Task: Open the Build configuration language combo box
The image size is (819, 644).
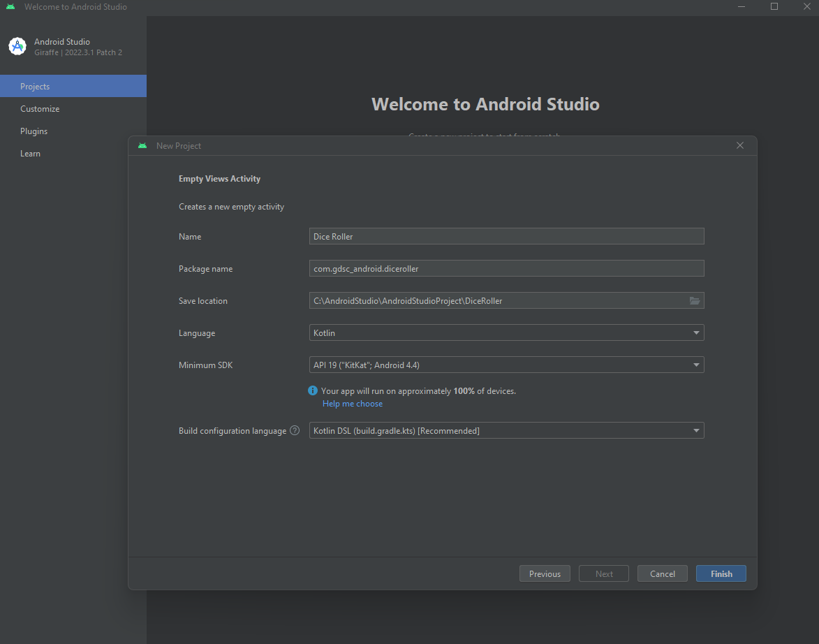Action: tap(506, 430)
